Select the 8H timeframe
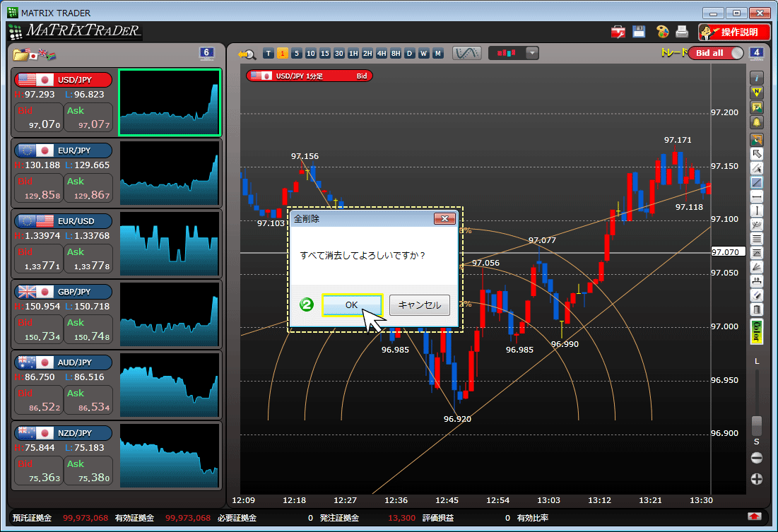778x532 pixels. pos(396,53)
